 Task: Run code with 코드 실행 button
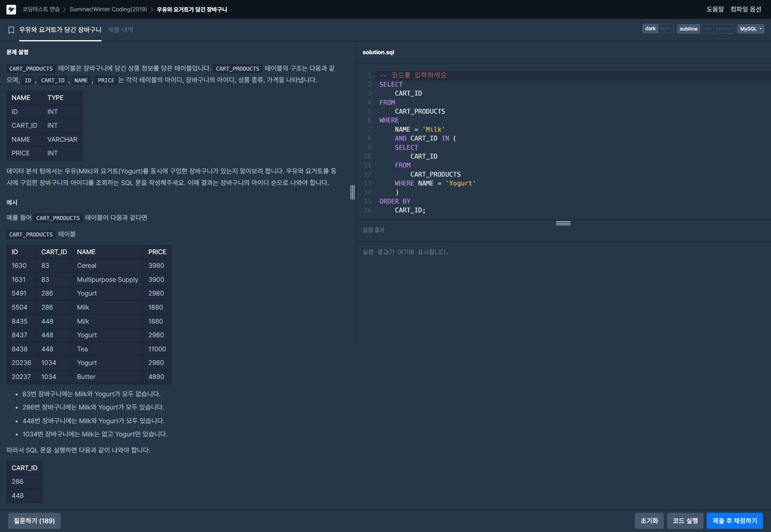pyautogui.click(x=685, y=521)
